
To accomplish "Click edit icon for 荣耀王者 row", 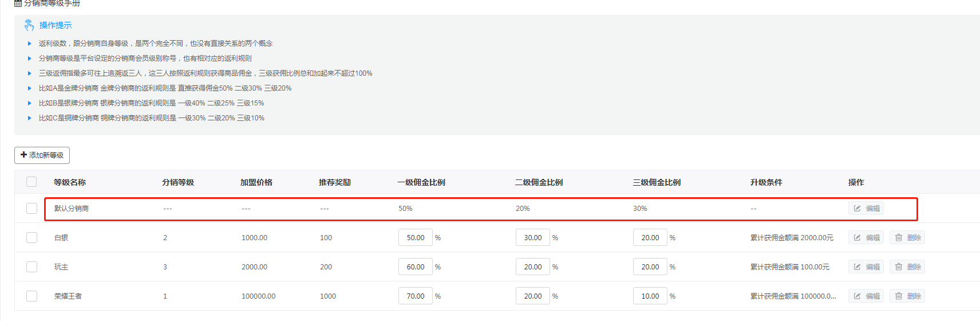I will pos(857,296).
